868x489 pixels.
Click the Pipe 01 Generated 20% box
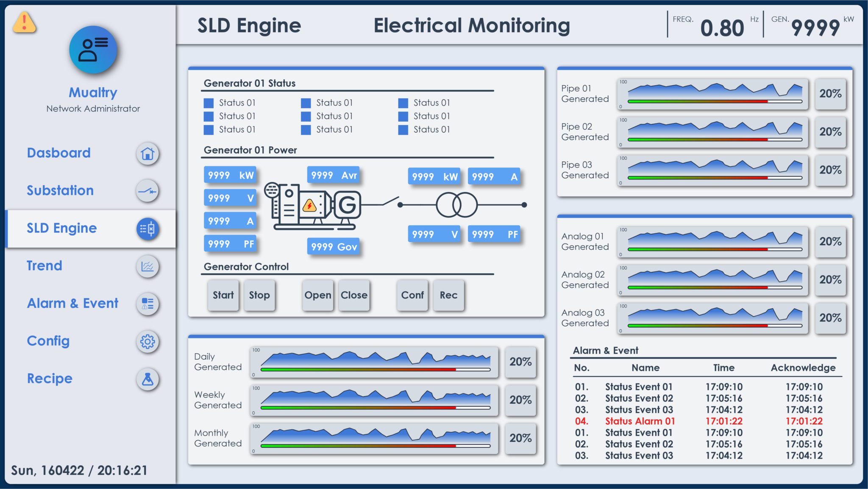[830, 94]
